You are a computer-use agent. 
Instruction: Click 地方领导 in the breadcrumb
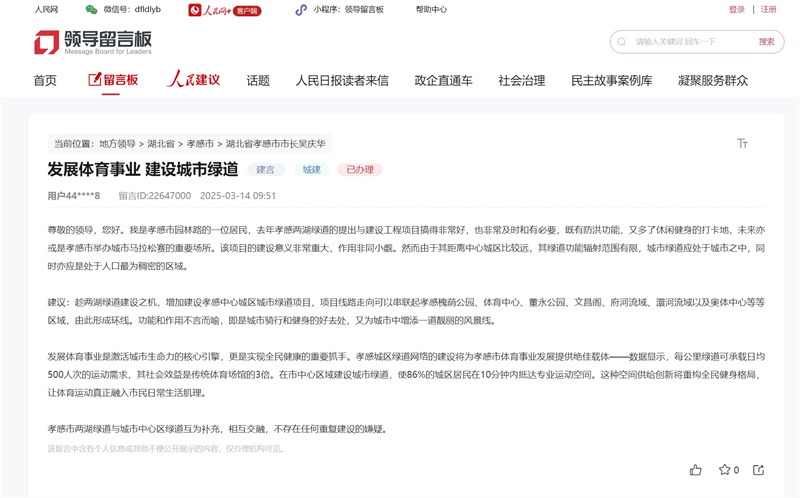[117, 144]
